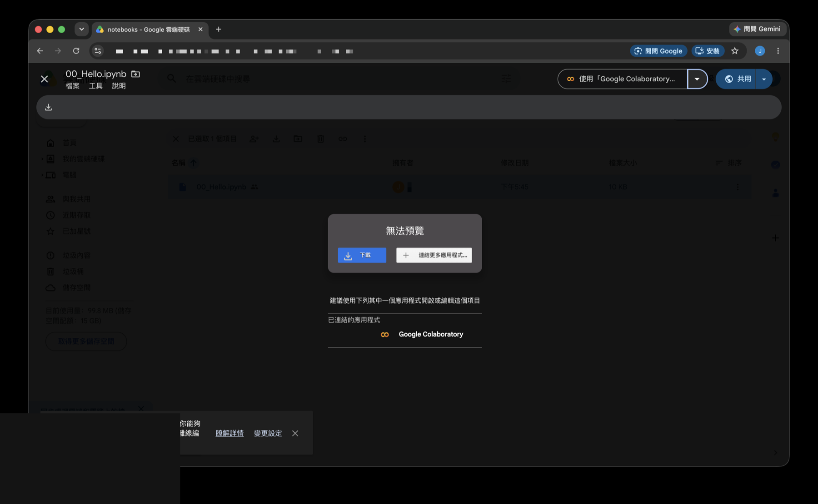This screenshot has height=504, width=818.
Task: Click the 瞭解詳情 link
Action: point(229,433)
